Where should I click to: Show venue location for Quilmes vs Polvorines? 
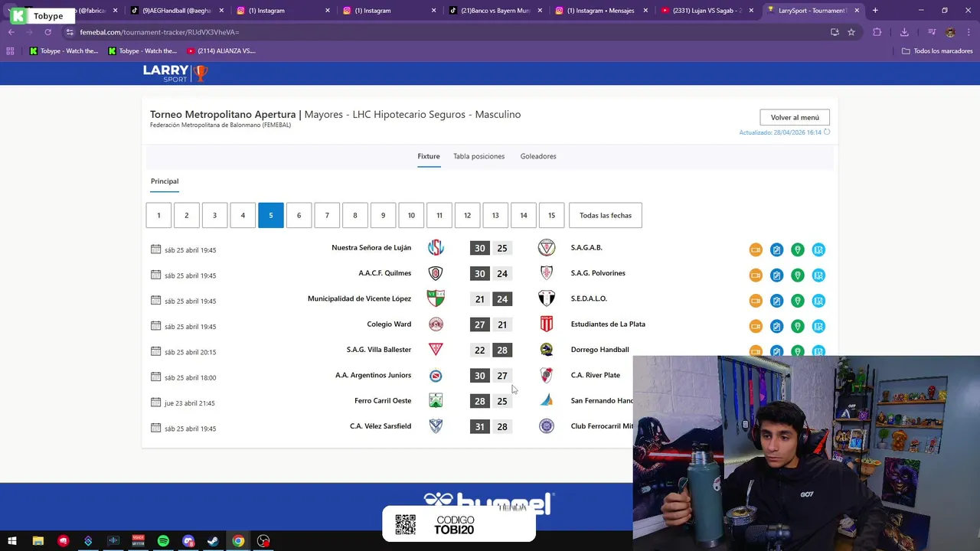coord(797,275)
